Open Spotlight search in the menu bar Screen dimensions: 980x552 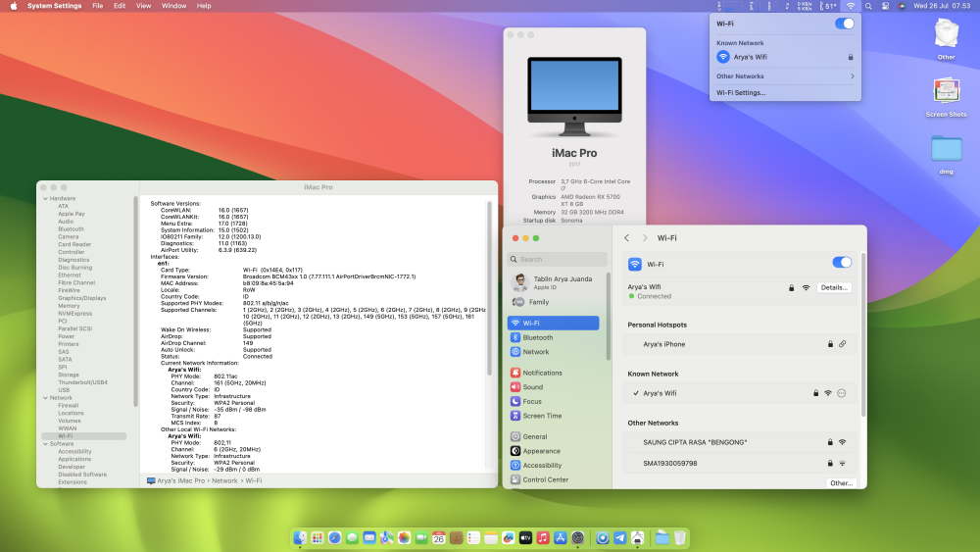coord(868,6)
